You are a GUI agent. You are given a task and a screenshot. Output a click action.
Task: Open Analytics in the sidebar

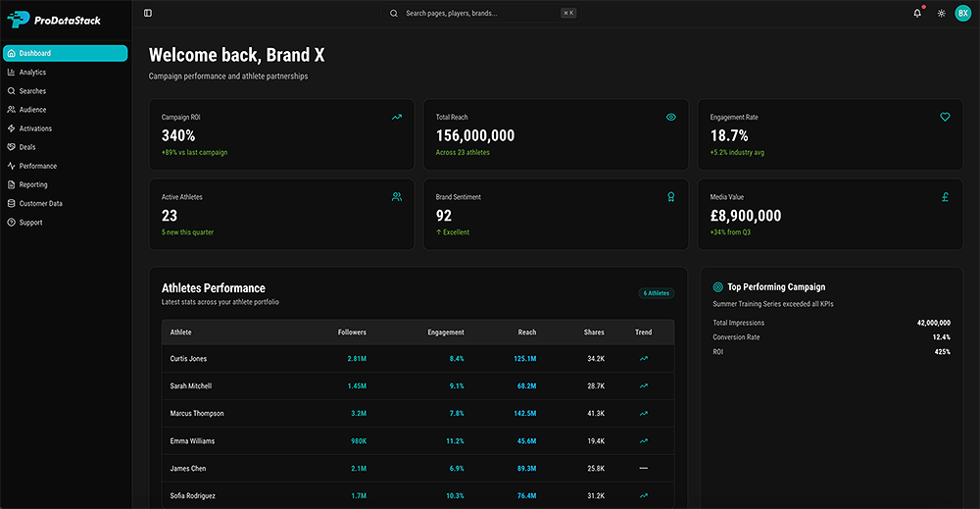(x=32, y=72)
